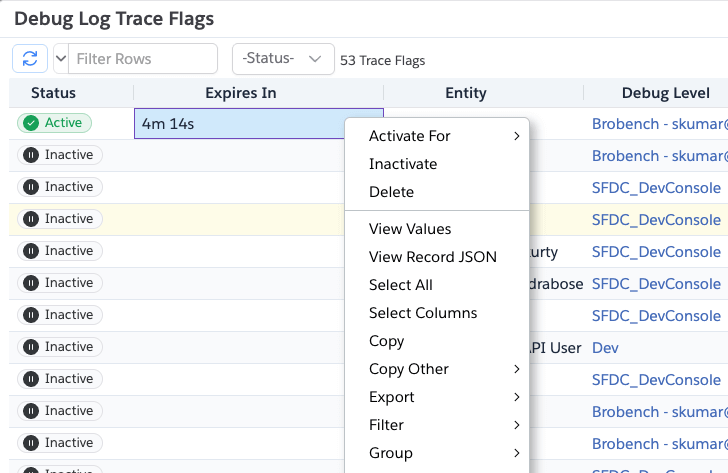The image size is (728, 473).
Task: Click the Filter Rows input field
Action: pyautogui.click(x=144, y=59)
